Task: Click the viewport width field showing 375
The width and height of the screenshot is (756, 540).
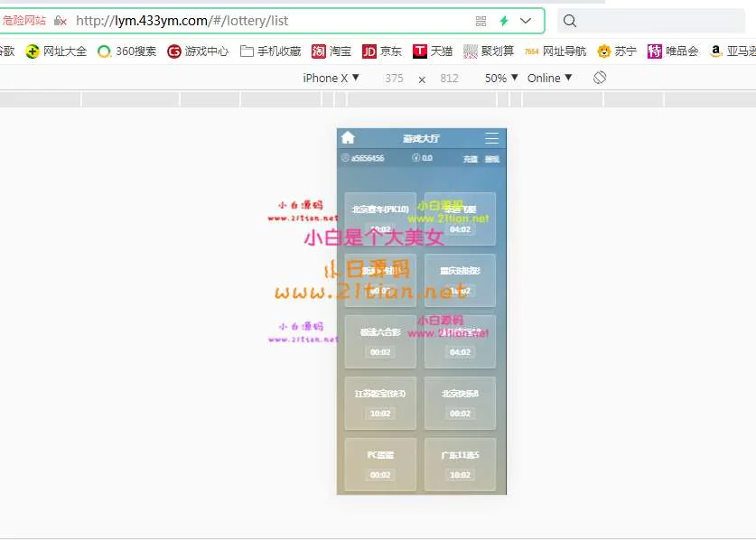Action: coord(394,79)
